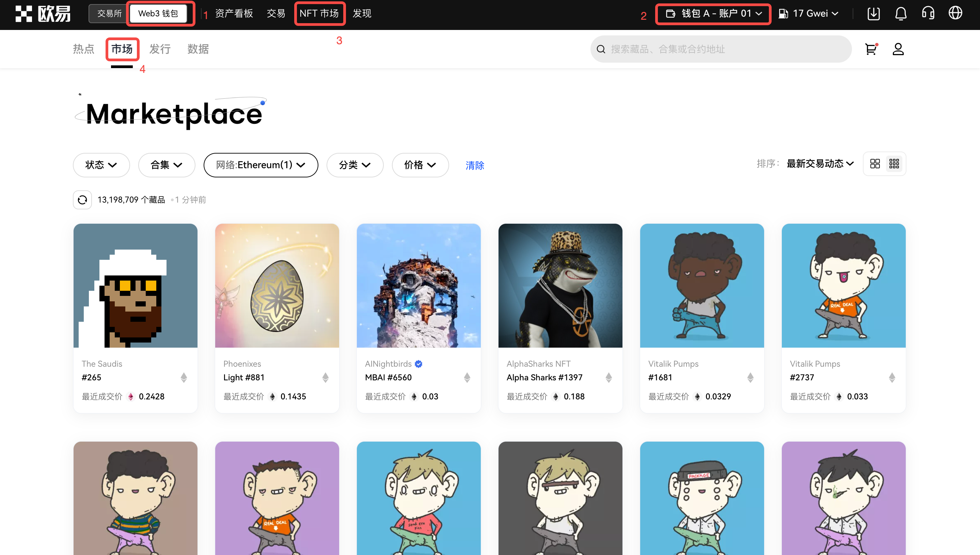
Task: Click the MBAI #6560 item title
Action: [388, 377]
